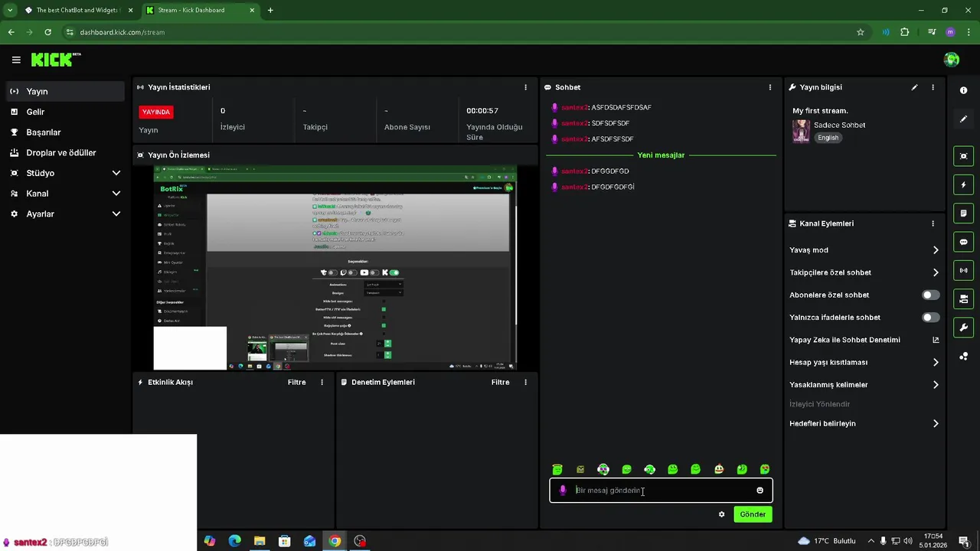Open Microsoft Edge from the taskbar
The image size is (980, 551).
click(x=234, y=541)
